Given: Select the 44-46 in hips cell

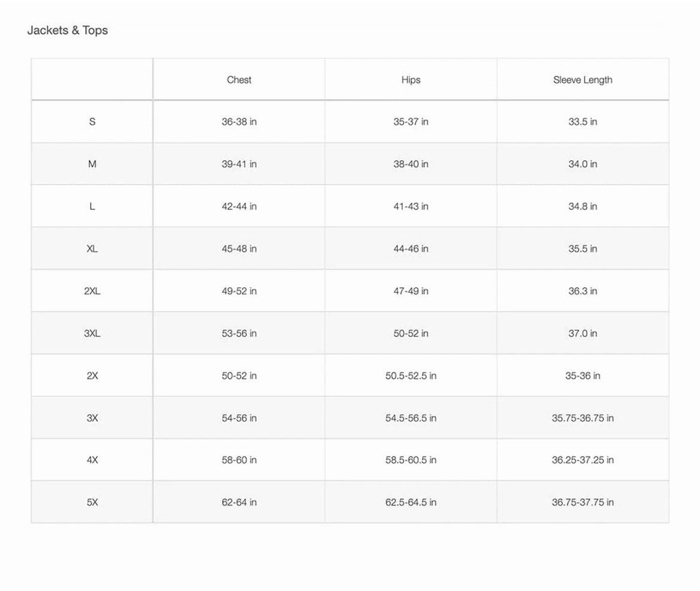Looking at the screenshot, I should coord(411,249).
